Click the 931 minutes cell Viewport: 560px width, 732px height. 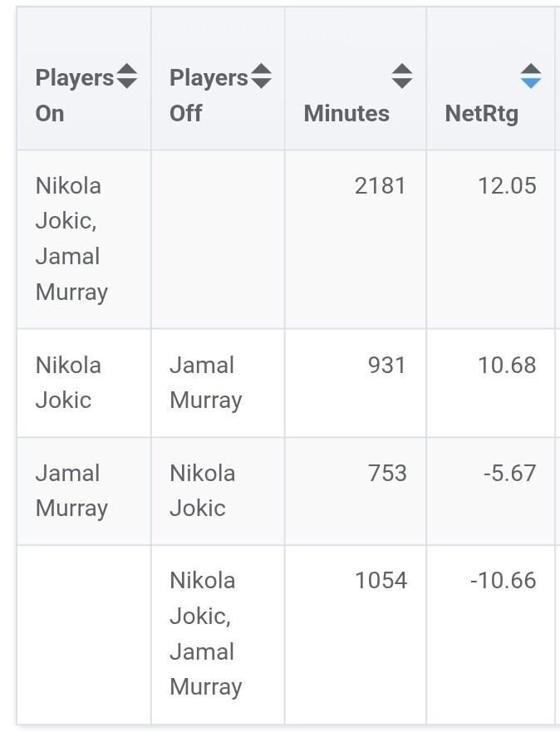(387, 366)
